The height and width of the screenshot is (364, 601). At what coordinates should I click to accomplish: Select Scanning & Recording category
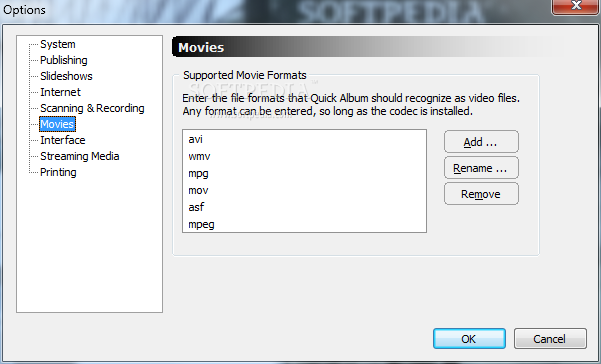point(92,108)
